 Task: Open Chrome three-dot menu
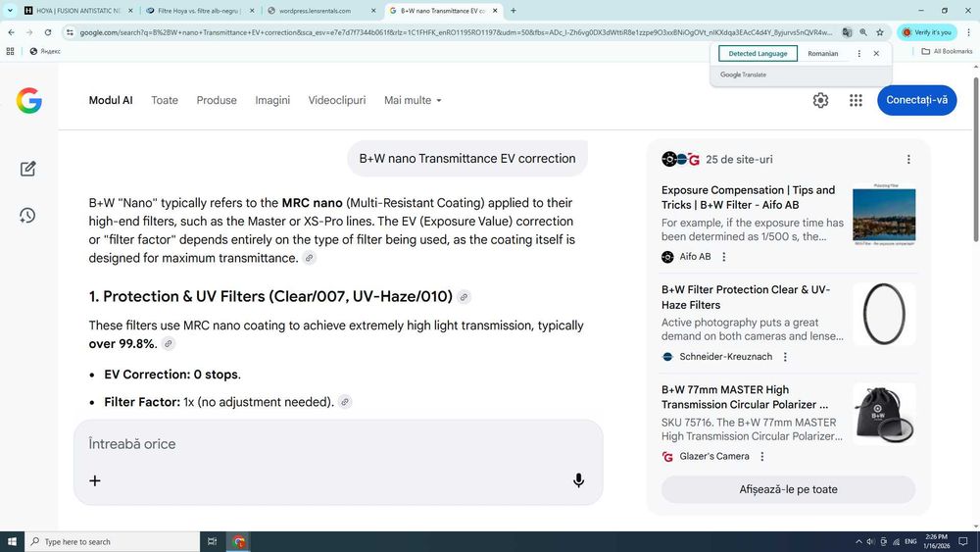click(x=969, y=32)
